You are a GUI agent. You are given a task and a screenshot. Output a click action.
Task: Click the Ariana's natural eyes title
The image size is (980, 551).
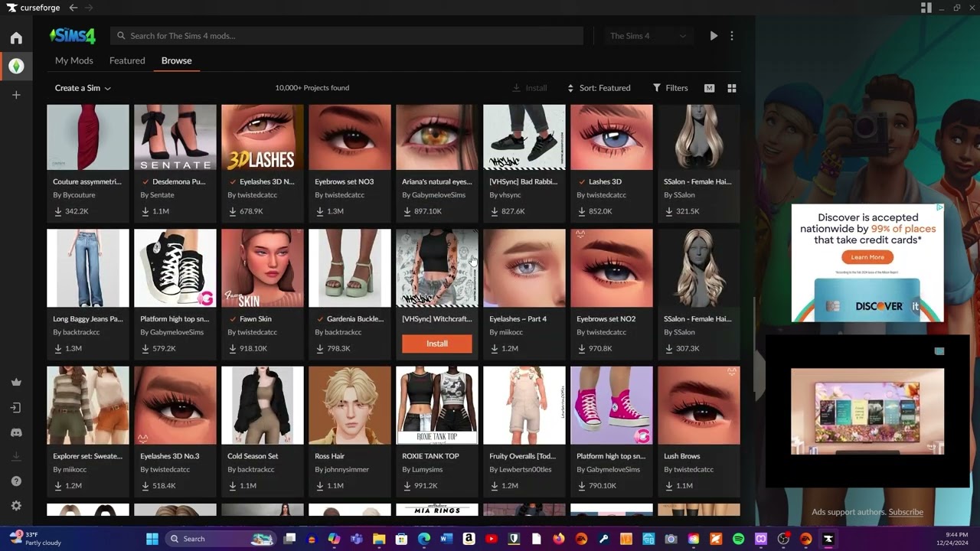coord(437,182)
